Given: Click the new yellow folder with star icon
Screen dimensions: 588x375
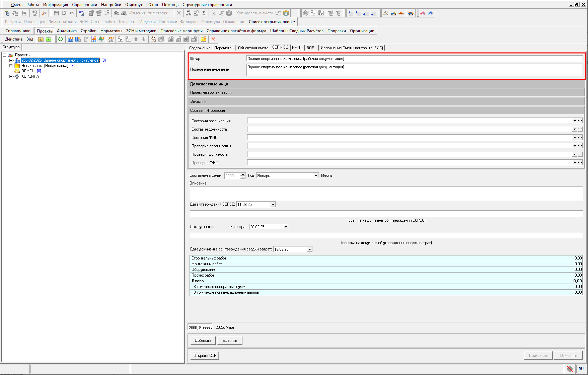Looking at the screenshot, I should click(203, 39).
